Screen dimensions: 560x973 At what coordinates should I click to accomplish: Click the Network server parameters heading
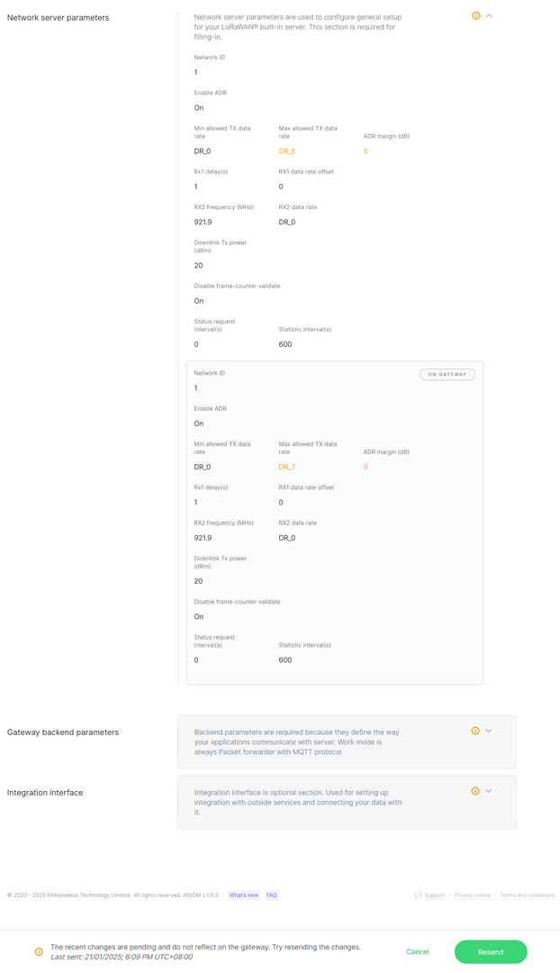[x=58, y=18]
